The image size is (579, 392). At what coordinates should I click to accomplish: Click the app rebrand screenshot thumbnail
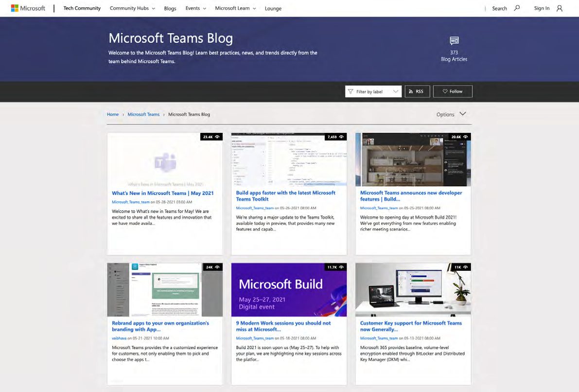(x=165, y=290)
